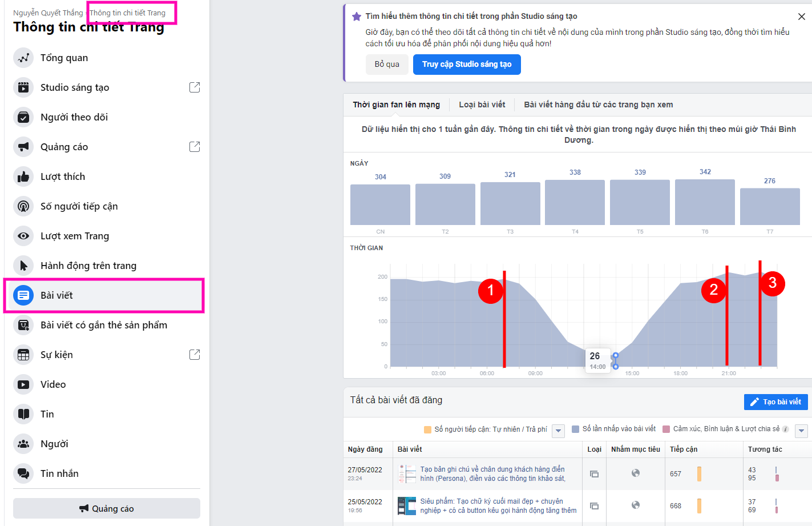Click the T3 day bar showing 321
Viewport: 812px width, 526px height.
tap(510, 203)
